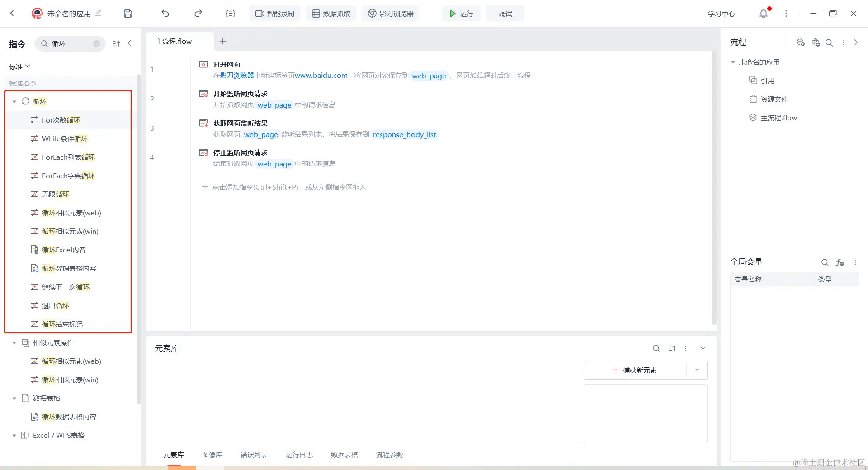The width and height of the screenshot is (868, 470).
Task: Switch to the 图像库 tab
Action: tap(212, 455)
